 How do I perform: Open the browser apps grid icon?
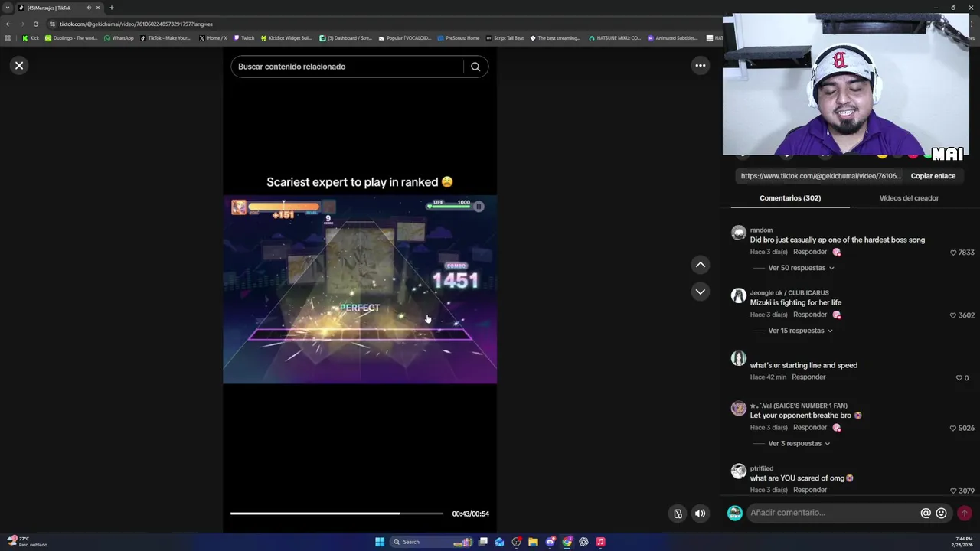point(8,38)
